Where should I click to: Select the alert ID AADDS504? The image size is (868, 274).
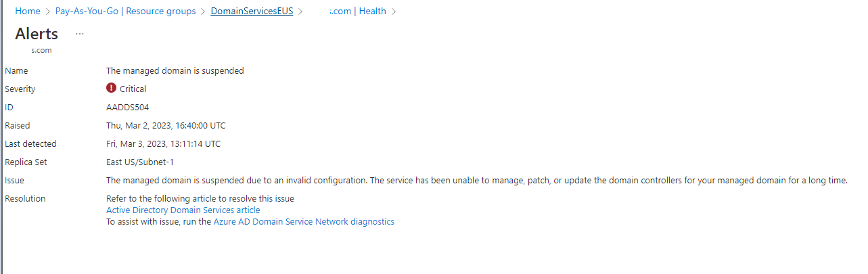[x=127, y=107]
